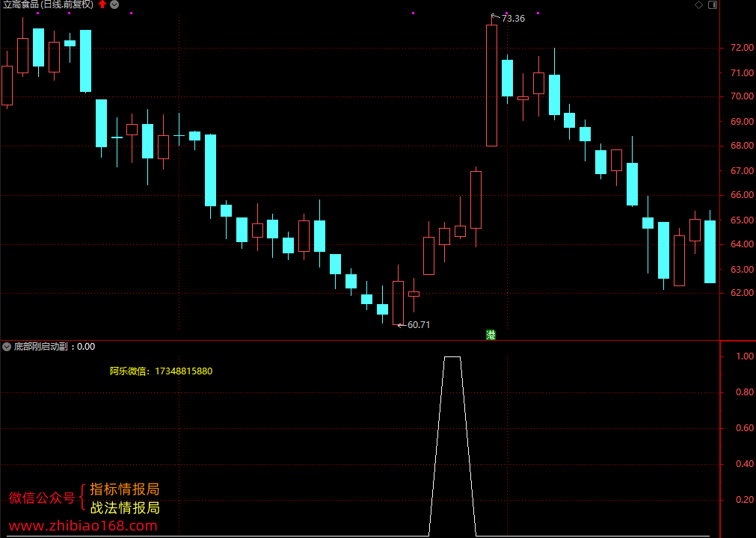The height and width of the screenshot is (538, 756).
Task: Click the 1.00 indicator axis label
Action: 745,356
